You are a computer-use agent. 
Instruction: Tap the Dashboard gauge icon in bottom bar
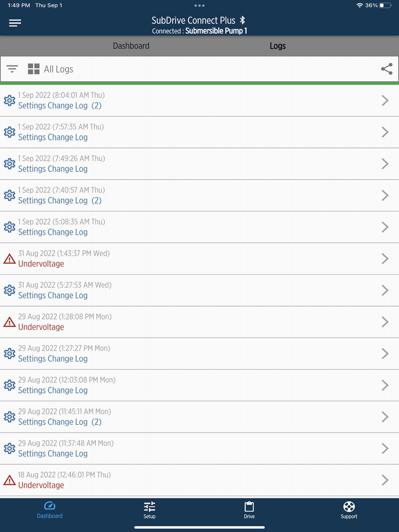point(49,506)
